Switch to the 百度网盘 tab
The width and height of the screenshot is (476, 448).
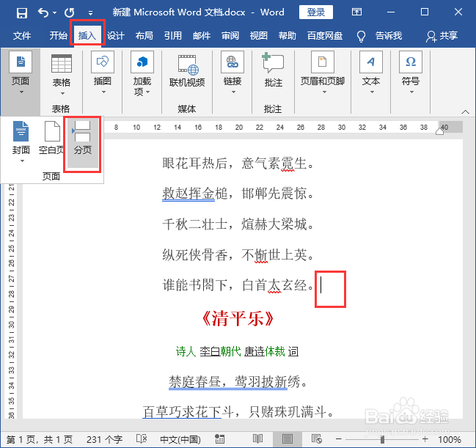(325, 35)
